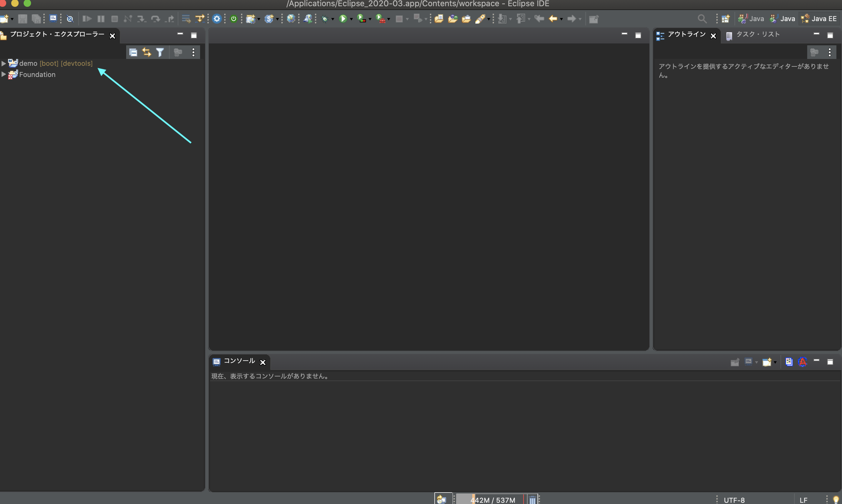Image resolution: width=842 pixels, height=504 pixels.
Task: Expand the demo project tree node
Action: (4, 64)
